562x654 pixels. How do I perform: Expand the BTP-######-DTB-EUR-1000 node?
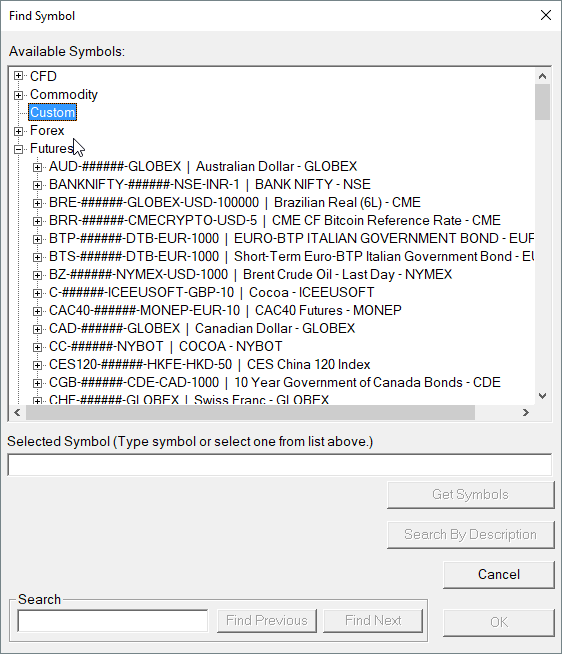pos(38,239)
